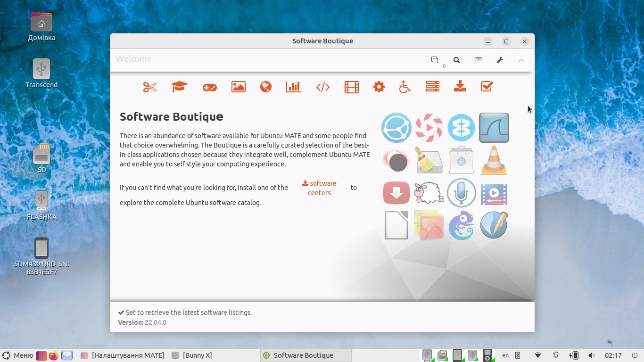The width and height of the screenshot is (644, 362).
Task: Open the Домівка home folder on desktop
Action: click(x=41, y=27)
